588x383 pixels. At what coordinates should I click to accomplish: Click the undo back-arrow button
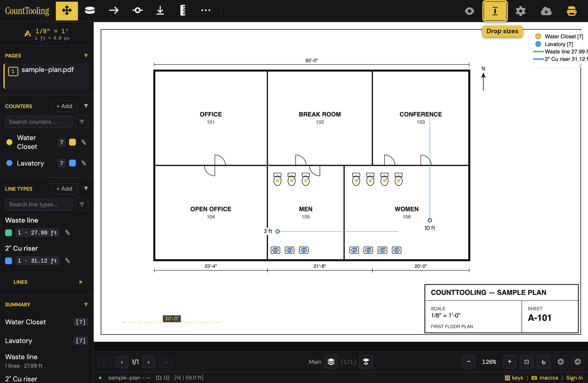561,362
